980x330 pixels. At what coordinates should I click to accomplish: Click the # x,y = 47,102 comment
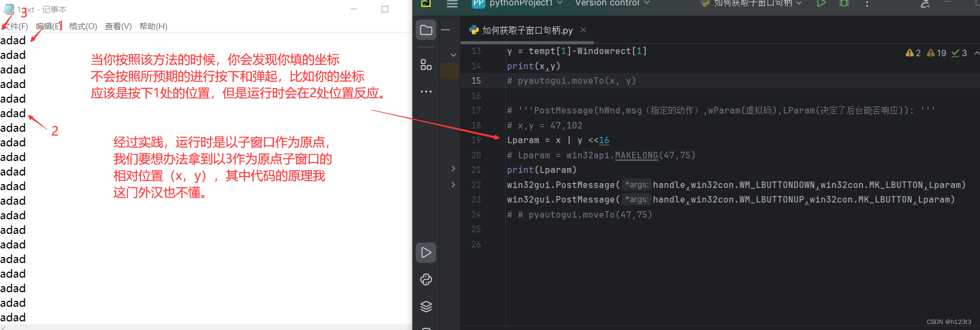click(545, 125)
